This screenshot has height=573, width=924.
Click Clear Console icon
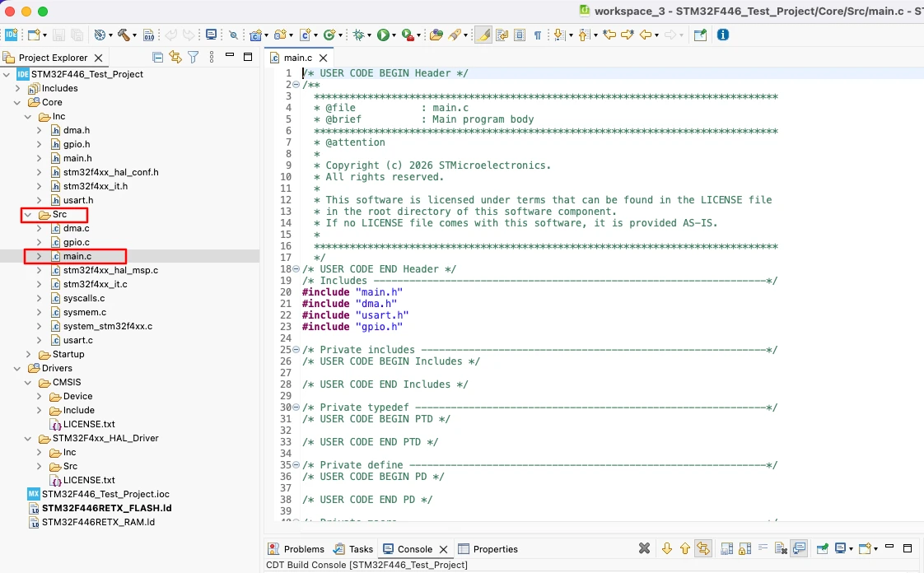781,548
